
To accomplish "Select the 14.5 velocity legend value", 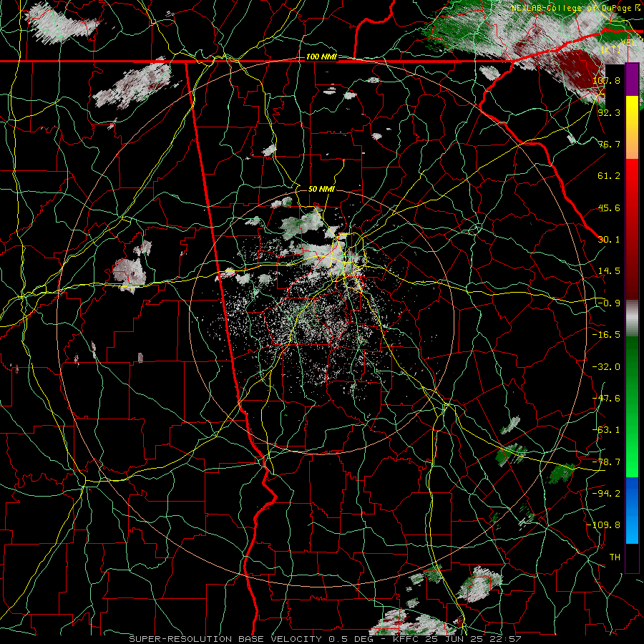I will point(609,271).
